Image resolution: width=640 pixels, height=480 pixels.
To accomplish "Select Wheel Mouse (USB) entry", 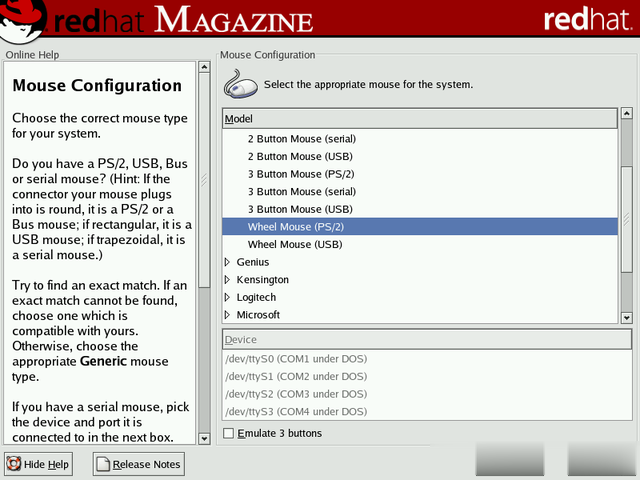I will coord(420,244).
